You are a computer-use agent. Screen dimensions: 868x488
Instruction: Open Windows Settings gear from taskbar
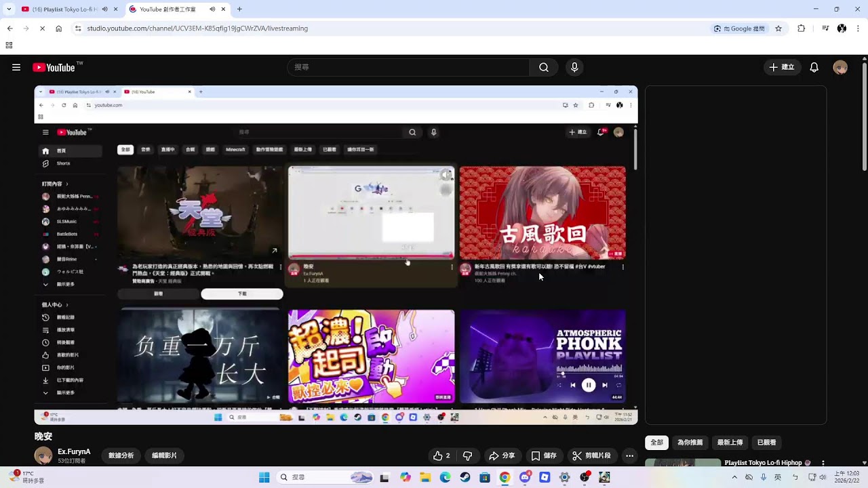point(564,477)
